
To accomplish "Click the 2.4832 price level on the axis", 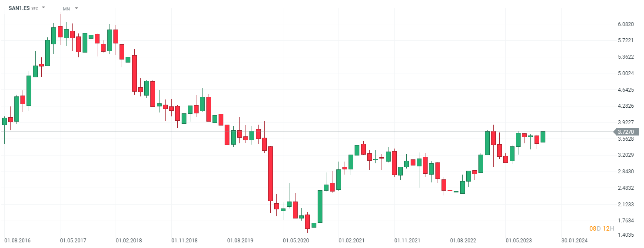I will [625, 188].
